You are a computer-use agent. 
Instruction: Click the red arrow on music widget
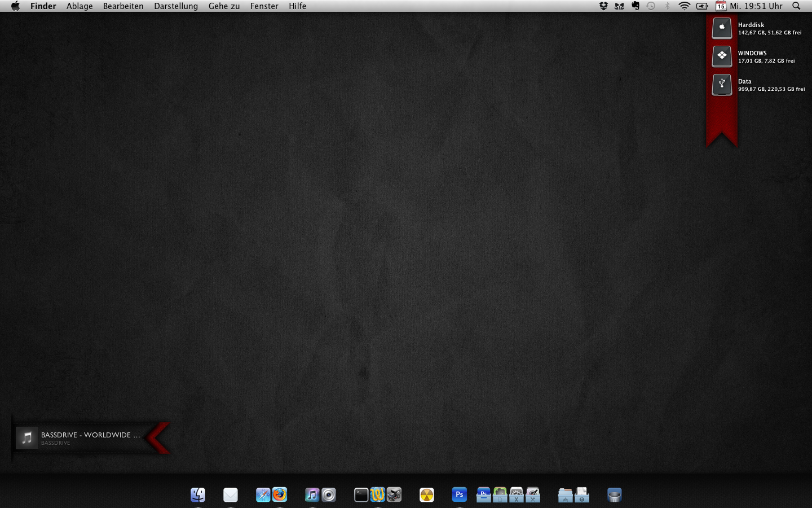[x=158, y=437]
